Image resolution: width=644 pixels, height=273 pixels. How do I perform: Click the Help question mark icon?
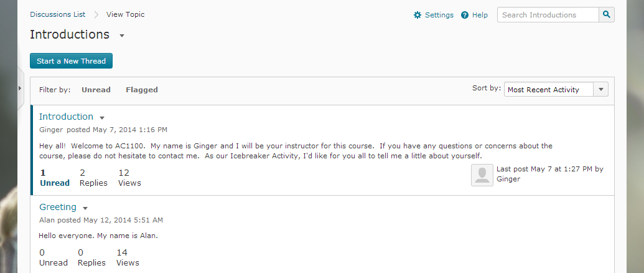point(465,15)
